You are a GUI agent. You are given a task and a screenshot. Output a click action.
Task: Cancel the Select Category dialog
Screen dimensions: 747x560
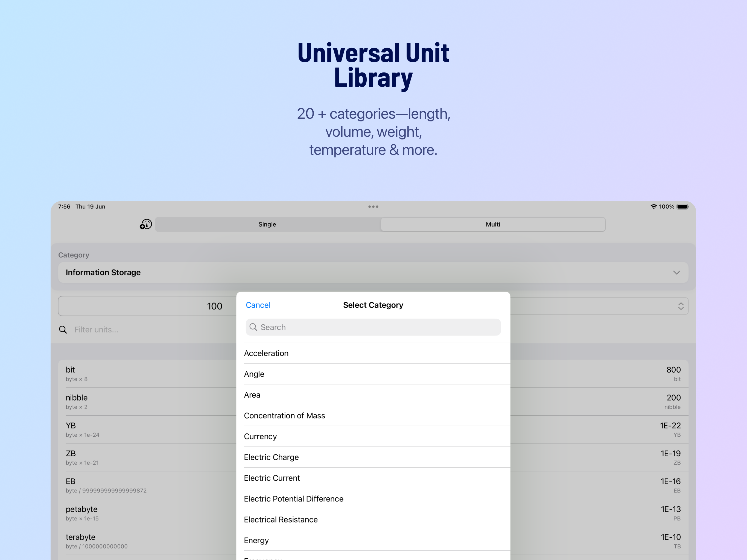click(x=258, y=305)
